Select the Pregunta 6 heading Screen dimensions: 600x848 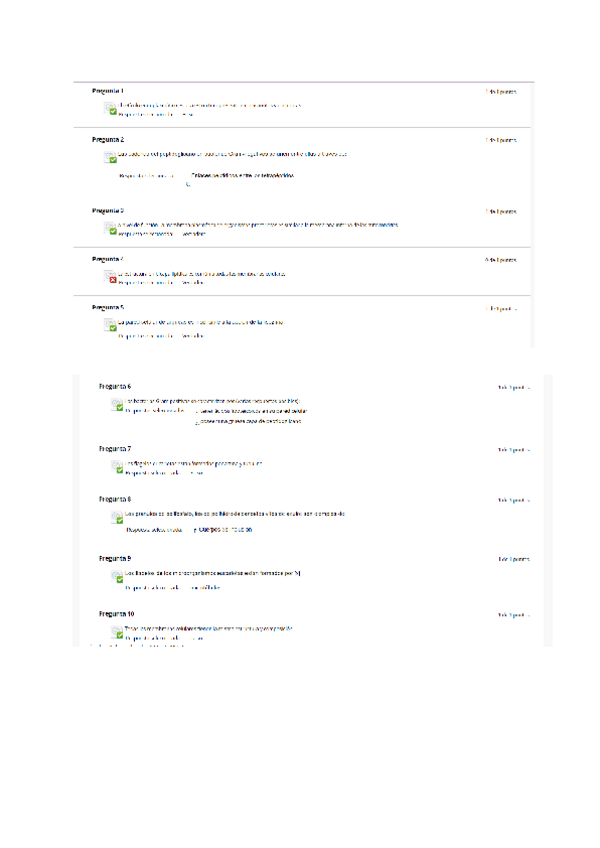[115, 386]
